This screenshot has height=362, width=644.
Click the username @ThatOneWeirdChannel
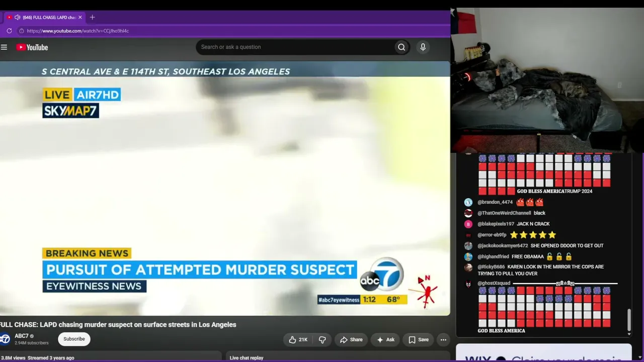(504, 213)
